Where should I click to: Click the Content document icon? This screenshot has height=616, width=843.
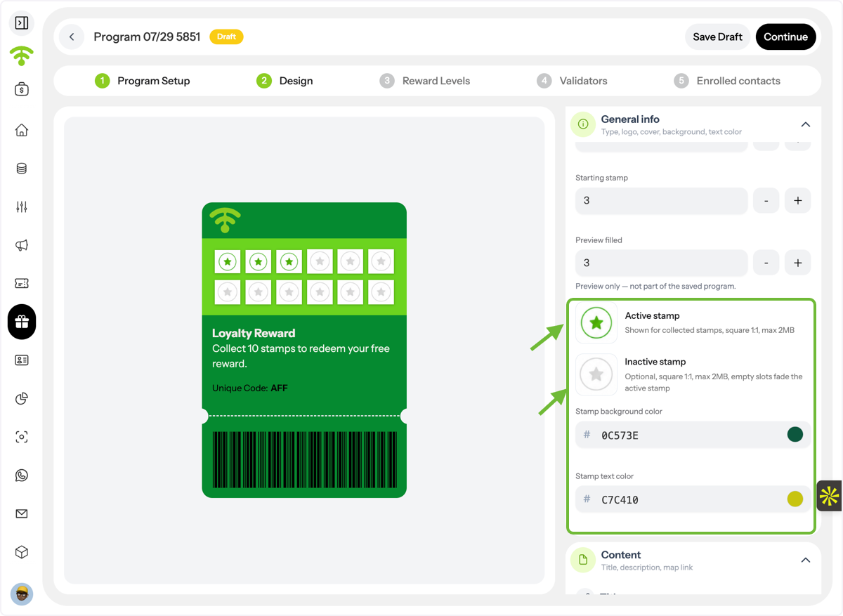[x=582, y=560]
